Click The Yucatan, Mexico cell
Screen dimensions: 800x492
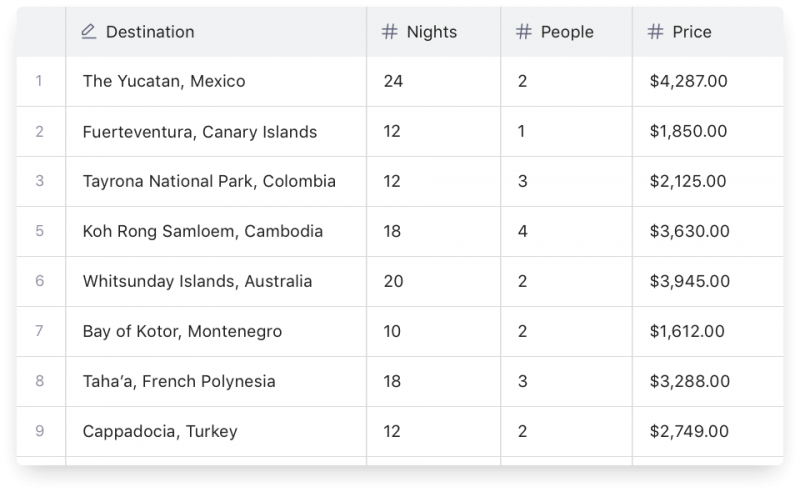[165, 81]
